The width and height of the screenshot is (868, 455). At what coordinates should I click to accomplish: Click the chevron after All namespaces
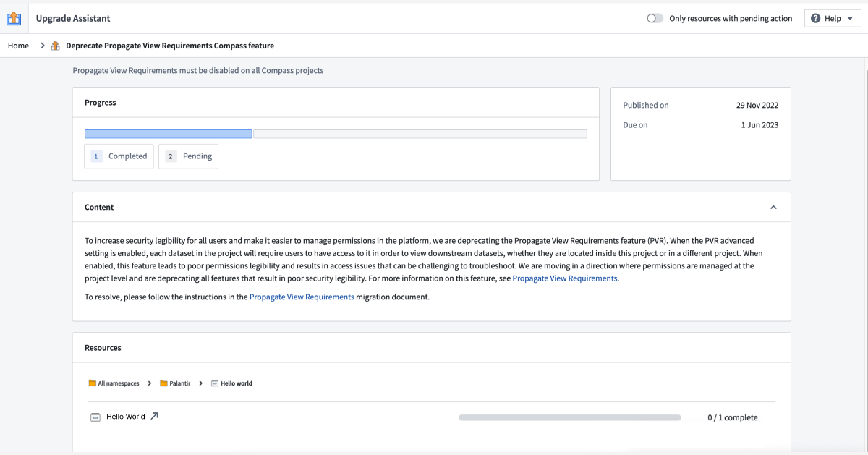pyautogui.click(x=150, y=383)
